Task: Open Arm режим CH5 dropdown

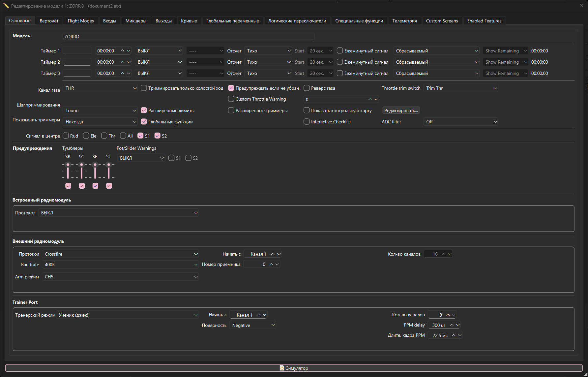Action: point(120,277)
